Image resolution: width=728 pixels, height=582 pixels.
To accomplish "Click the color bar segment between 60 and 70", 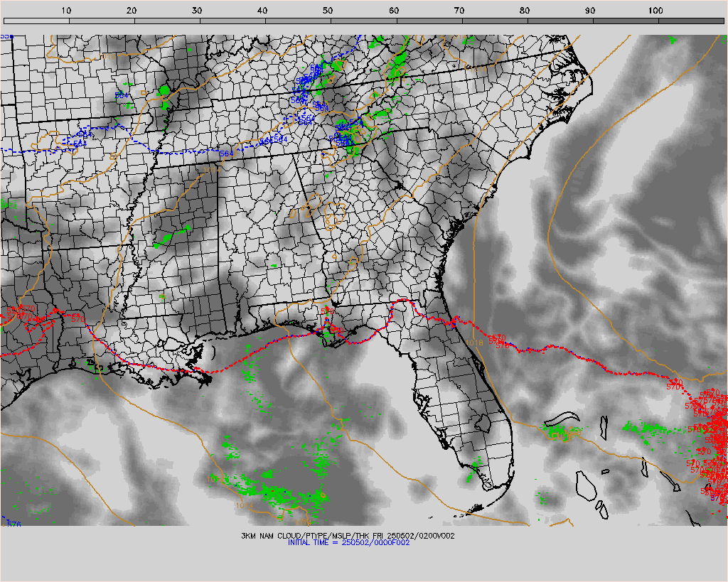I will coord(429,21).
